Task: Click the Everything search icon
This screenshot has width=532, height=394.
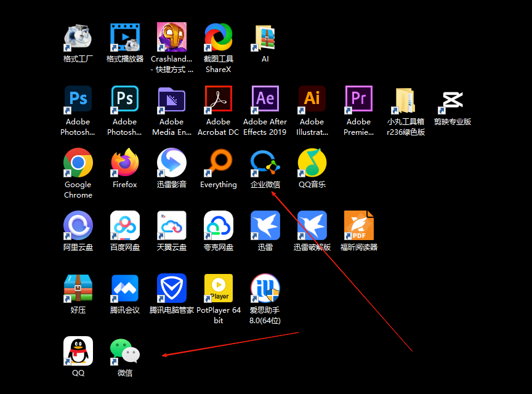Action: pos(219,163)
